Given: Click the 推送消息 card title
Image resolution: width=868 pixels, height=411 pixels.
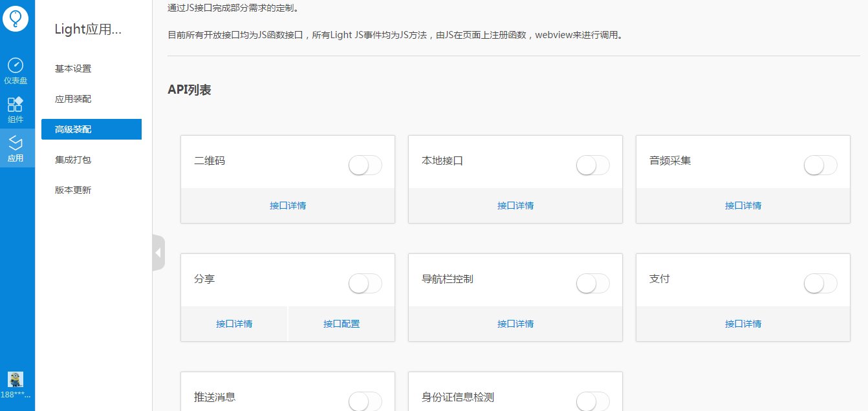Looking at the screenshot, I should click(215, 397).
